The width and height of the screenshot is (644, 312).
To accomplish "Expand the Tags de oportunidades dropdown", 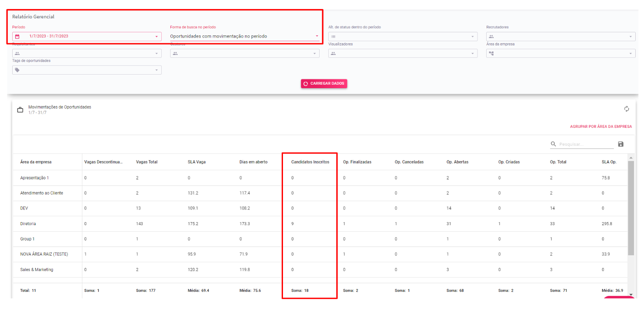I will [x=157, y=70].
